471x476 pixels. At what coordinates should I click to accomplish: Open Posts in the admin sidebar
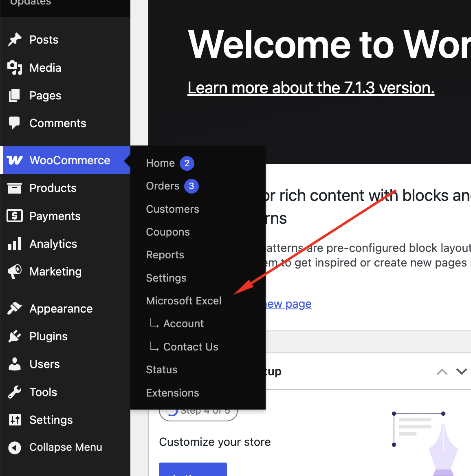click(44, 40)
